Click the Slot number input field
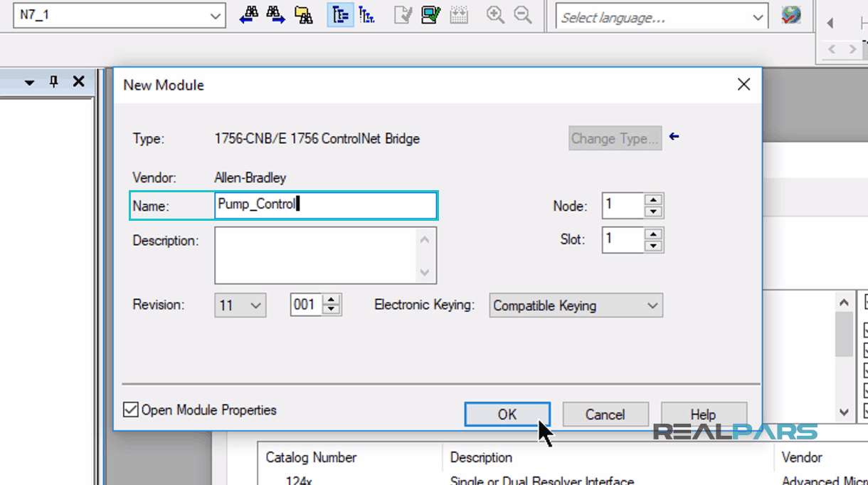The height and width of the screenshot is (485, 868). [x=623, y=239]
